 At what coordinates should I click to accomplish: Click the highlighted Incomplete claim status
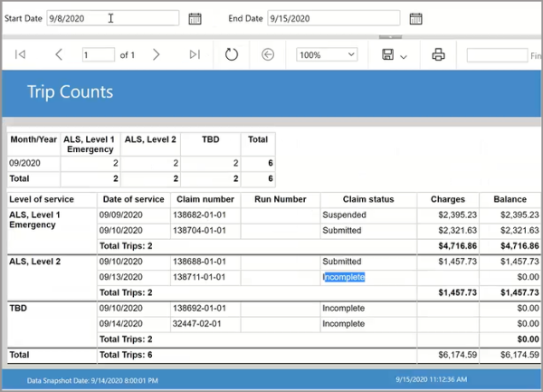[x=344, y=277]
